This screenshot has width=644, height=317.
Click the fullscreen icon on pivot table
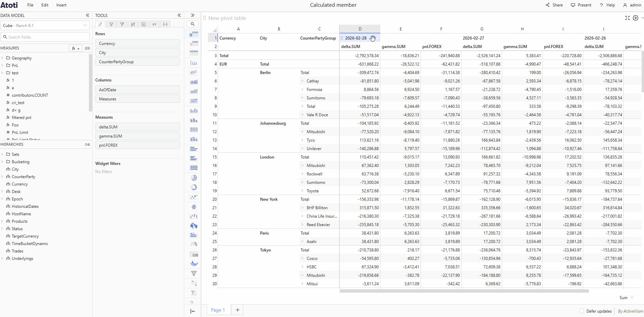pos(627,18)
